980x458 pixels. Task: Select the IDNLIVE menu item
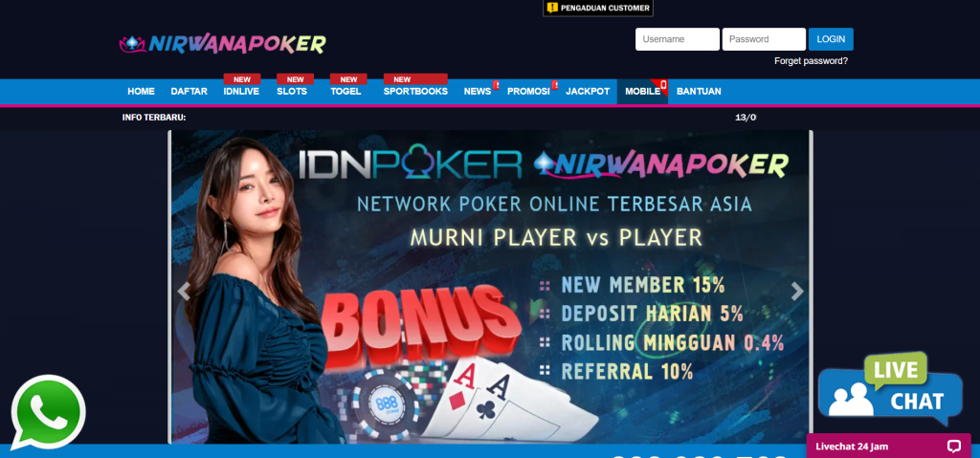click(241, 91)
